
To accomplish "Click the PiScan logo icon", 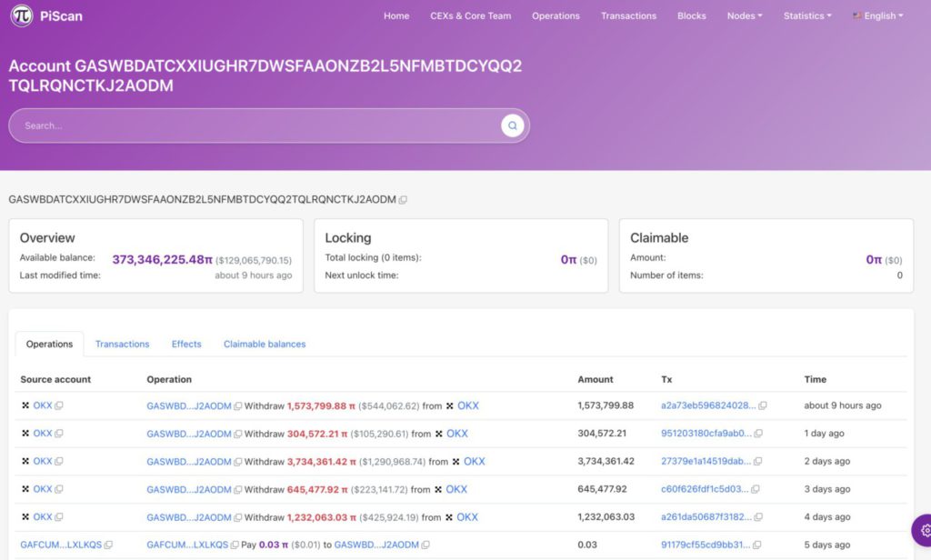I will (23, 16).
